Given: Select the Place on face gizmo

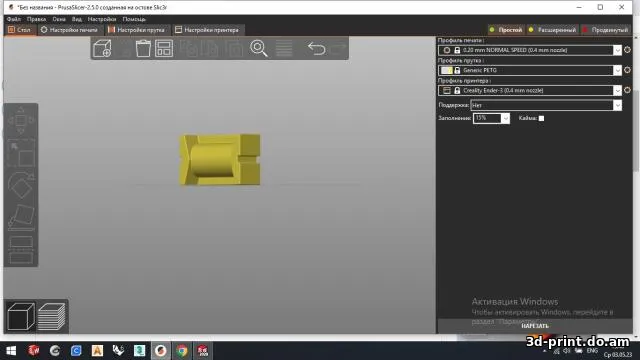Looking at the screenshot, I should [21, 218].
